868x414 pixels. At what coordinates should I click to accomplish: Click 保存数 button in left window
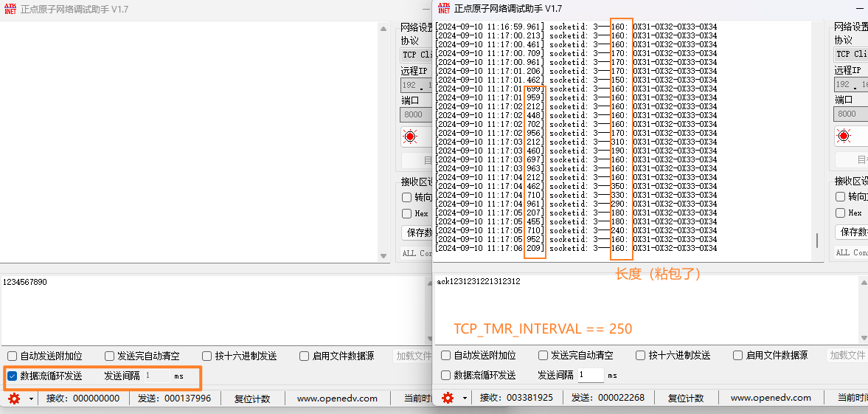click(x=417, y=232)
